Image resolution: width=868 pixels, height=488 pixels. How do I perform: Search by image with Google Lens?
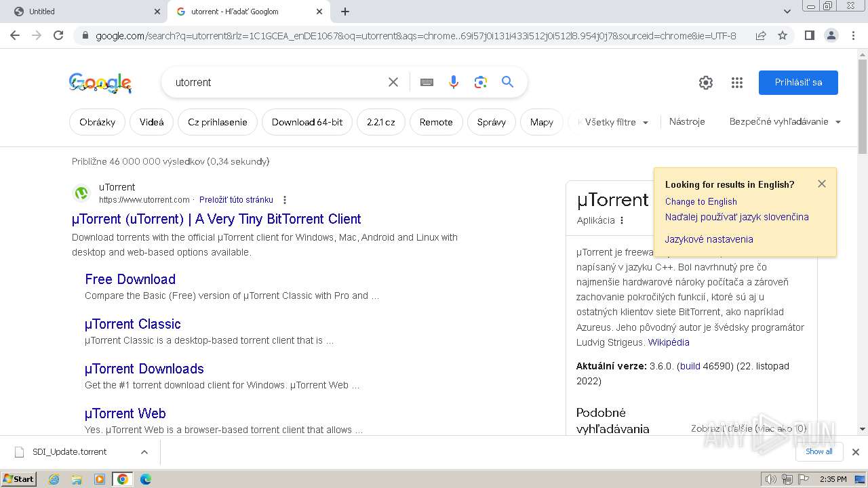tap(481, 82)
